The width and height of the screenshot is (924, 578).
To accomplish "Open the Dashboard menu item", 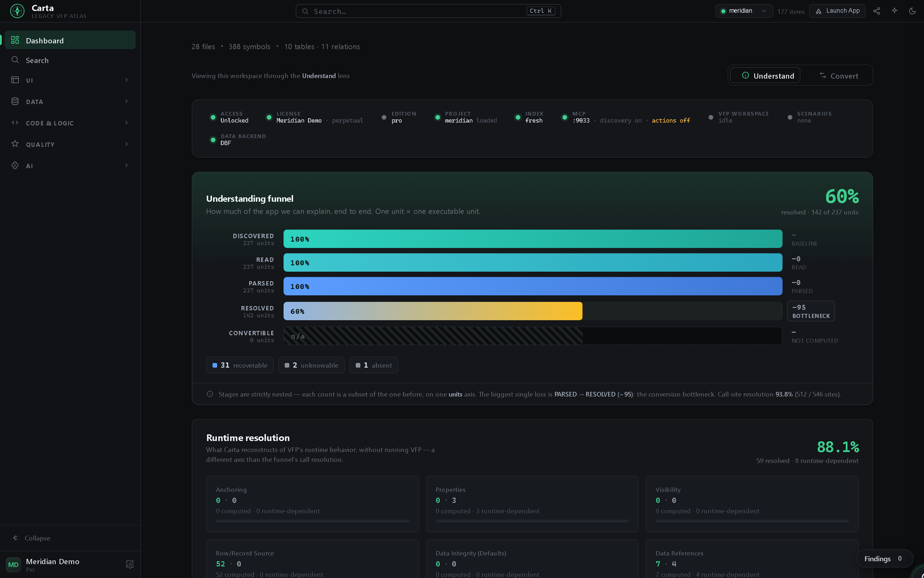I will point(70,40).
